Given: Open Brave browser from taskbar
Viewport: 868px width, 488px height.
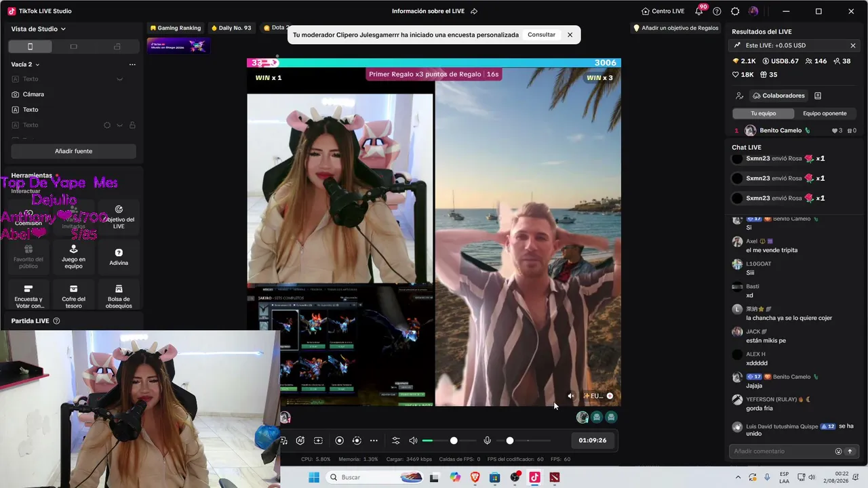Looking at the screenshot, I should click(x=475, y=477).
